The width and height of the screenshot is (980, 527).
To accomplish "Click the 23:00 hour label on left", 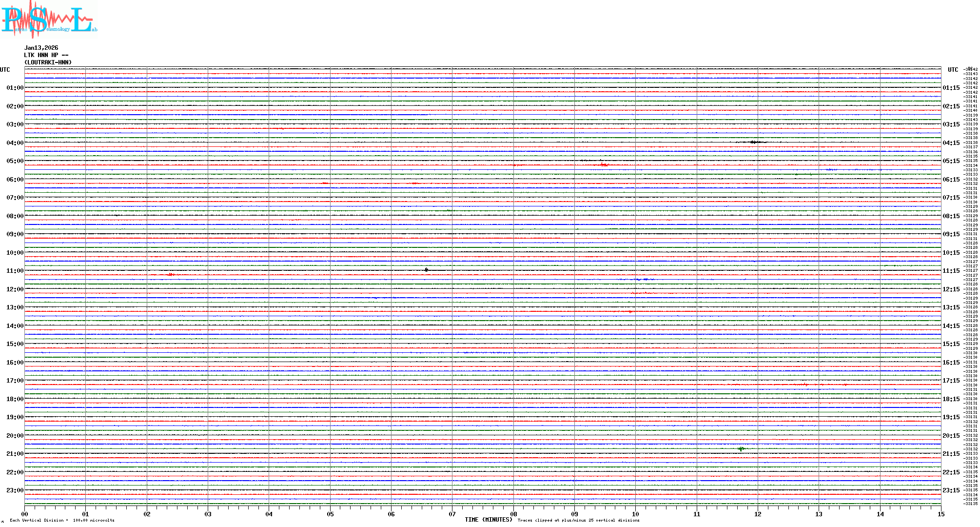I will point(15,490).
